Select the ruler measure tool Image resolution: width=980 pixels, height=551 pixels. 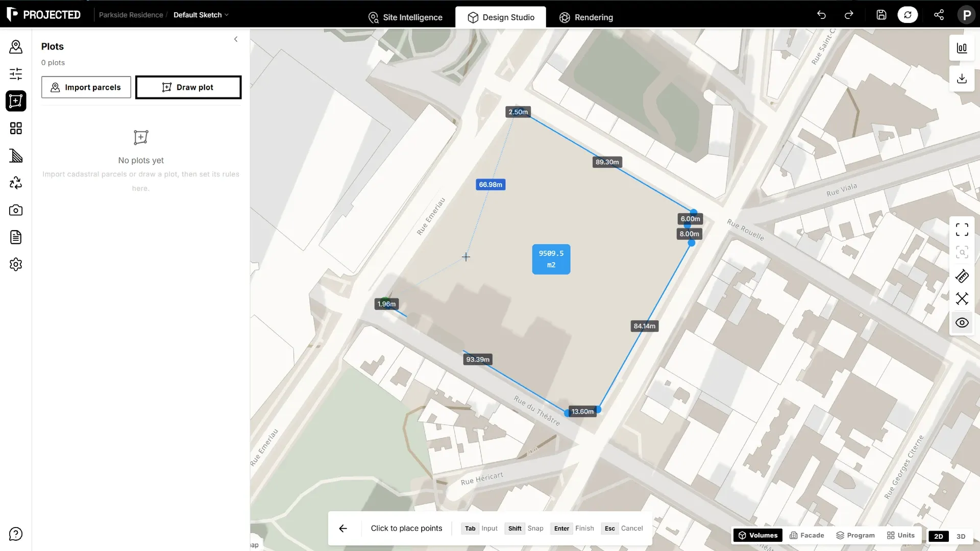pyautogui.click(x=962, y=277)
